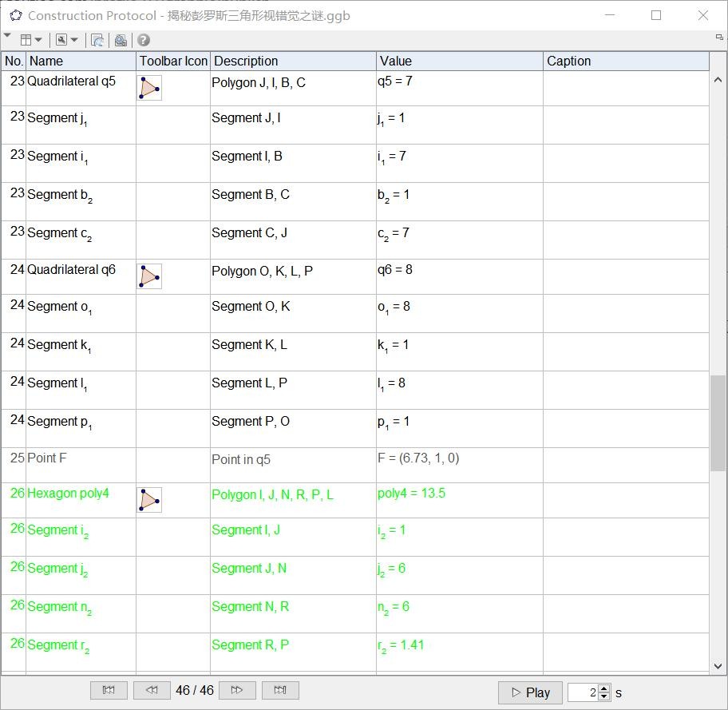Click the vertical scrollbar thumb

click(x=716, y=423)
